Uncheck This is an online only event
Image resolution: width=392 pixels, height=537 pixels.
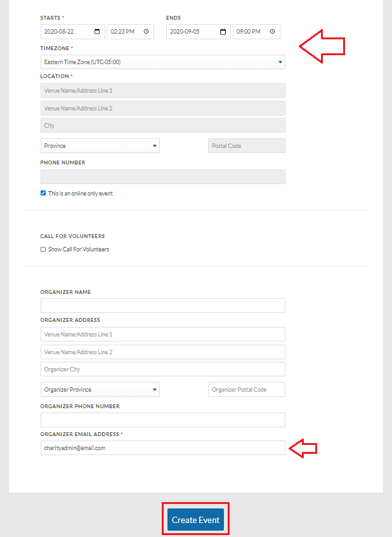(43, 193)
